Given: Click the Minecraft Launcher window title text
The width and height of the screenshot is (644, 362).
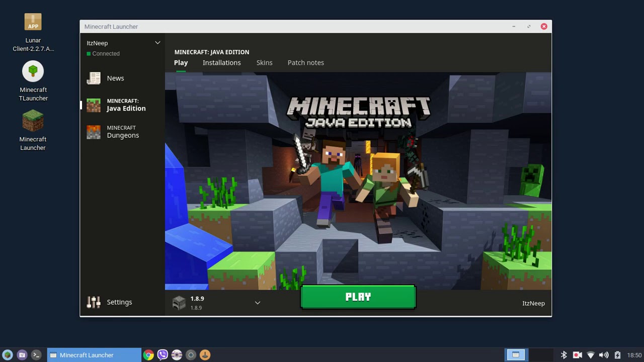Looking at the screenshot, I should point(111,26).
